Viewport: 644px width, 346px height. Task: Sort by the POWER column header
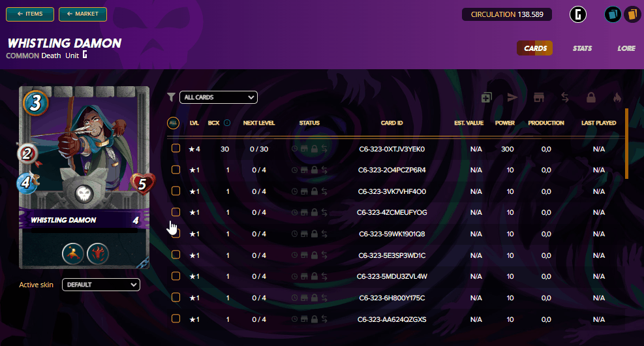(505, 123)
